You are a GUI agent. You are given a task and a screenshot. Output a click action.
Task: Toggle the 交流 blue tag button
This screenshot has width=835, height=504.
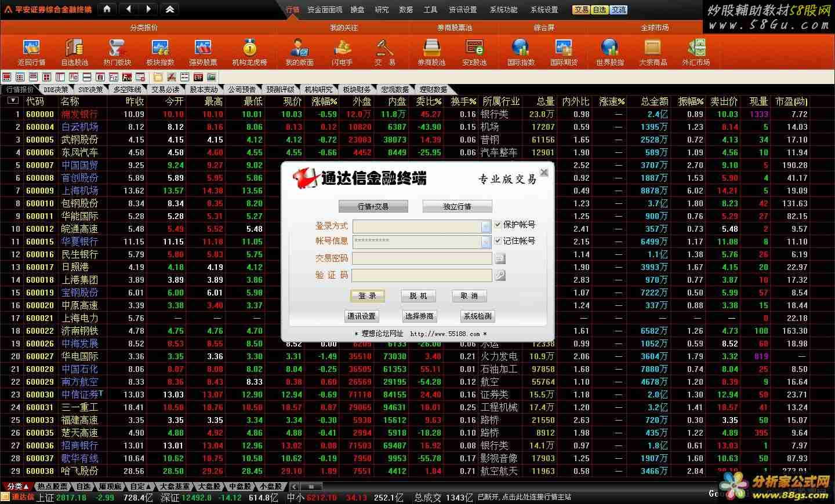point(618,10)
